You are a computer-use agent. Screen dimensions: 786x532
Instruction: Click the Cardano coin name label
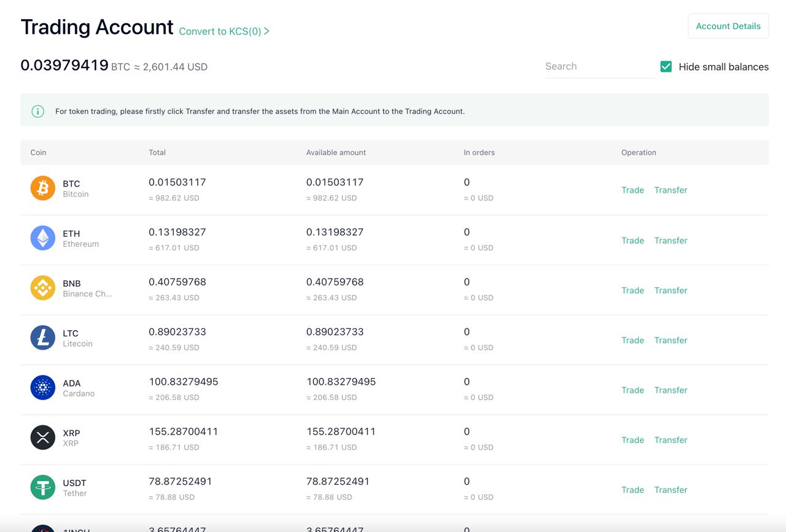79,393
